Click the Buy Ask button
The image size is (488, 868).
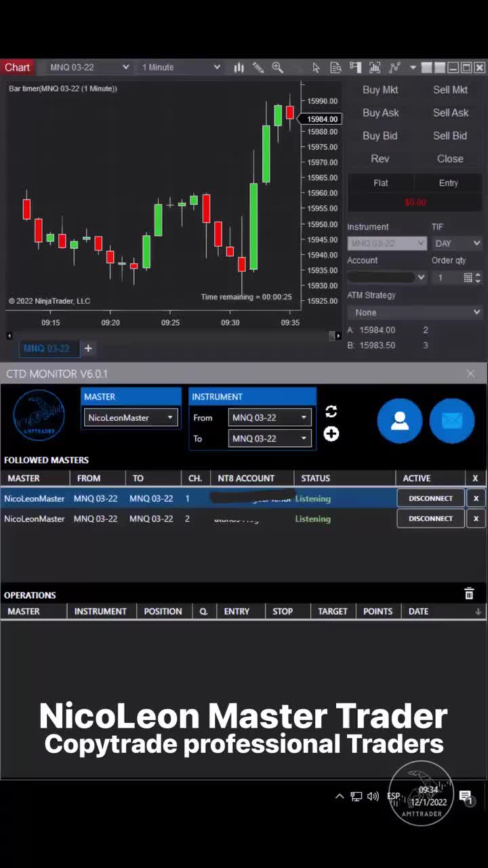coord(380,113)
